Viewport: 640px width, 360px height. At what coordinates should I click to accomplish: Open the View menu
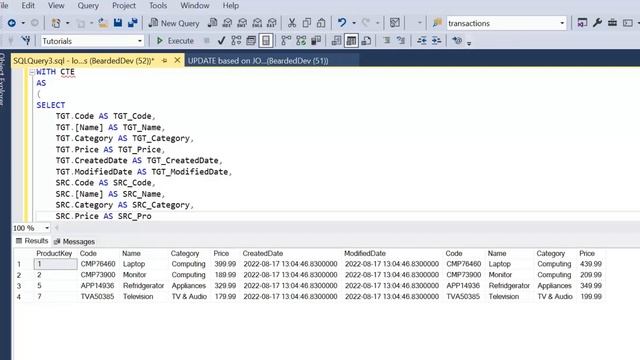[x=56, y=6]
